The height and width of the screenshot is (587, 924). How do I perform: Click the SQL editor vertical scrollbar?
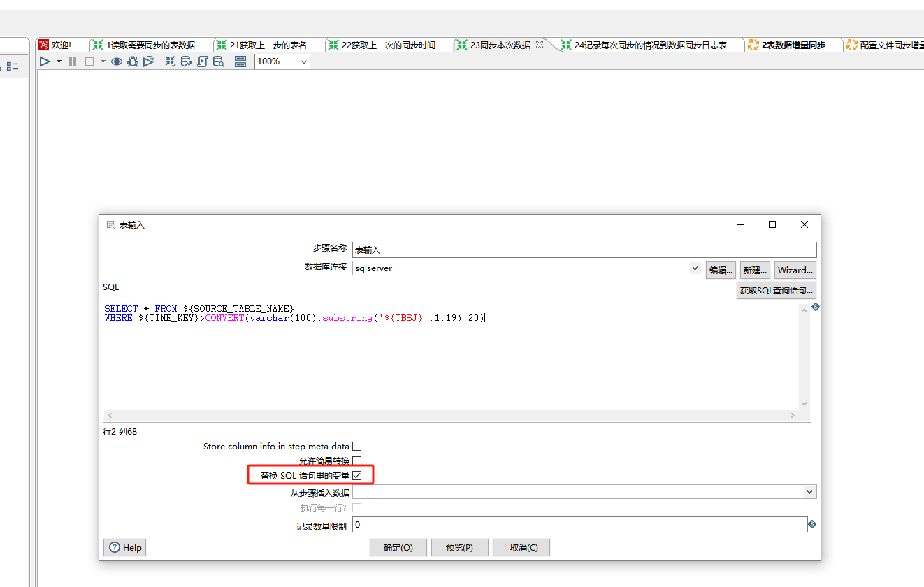pyautogui.click(x=804, y=356)
